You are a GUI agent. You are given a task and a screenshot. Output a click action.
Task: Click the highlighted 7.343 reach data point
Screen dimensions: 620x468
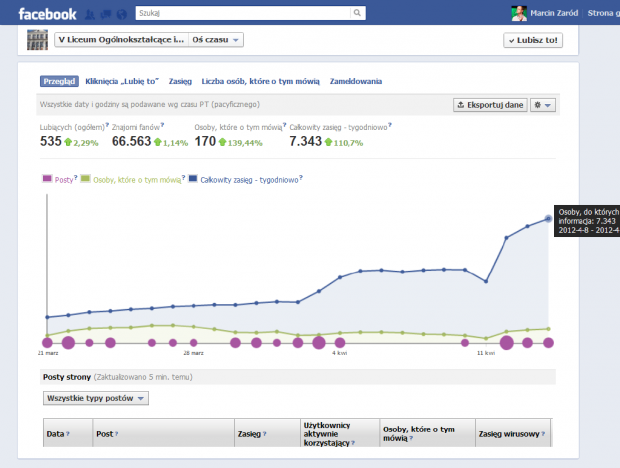(548, 219)
